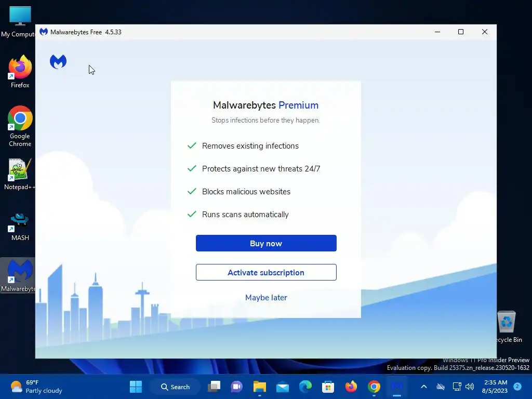The height and width of the screenshot is (399, 532).
Task: Select the Recycle Bin desktop icon
Action: (x=507, y=327)
